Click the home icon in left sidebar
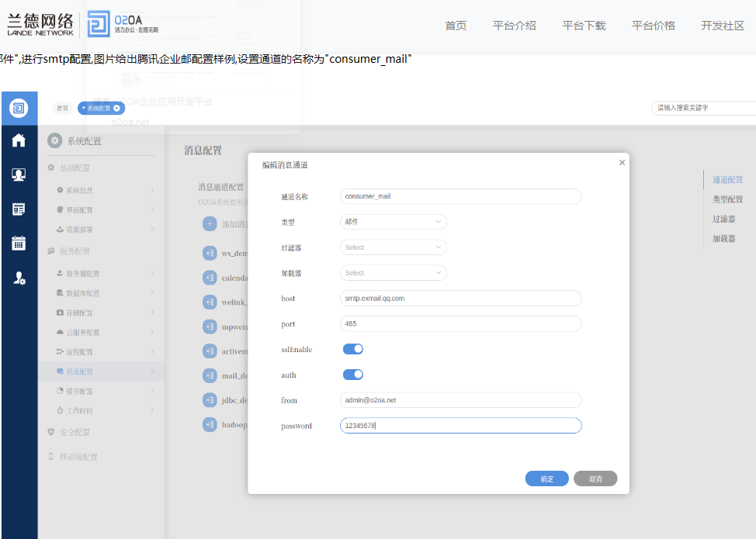756x539 pixels. 19,140
